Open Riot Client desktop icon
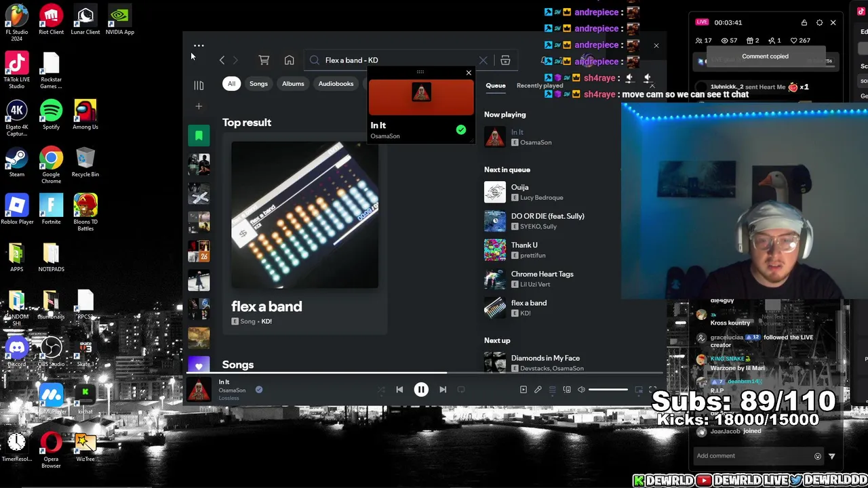Screen dimensions: 868x488 pyautogui.click(x=51, y=20)
